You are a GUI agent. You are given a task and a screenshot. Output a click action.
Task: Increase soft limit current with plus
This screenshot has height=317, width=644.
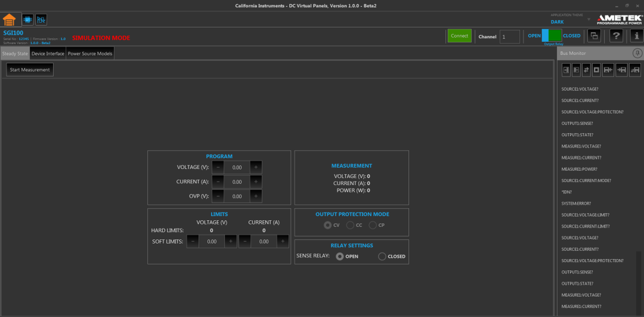(283, 241)
